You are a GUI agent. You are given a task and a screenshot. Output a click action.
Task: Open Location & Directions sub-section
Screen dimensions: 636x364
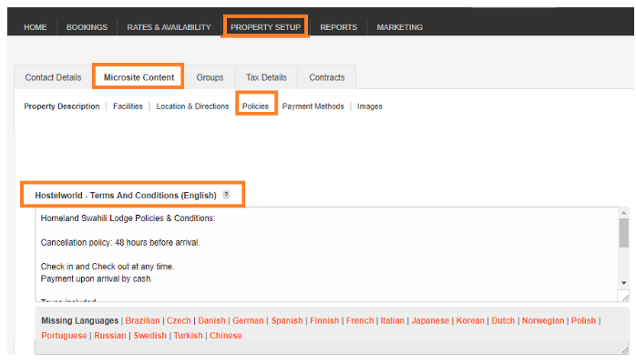tap(192, 106)
